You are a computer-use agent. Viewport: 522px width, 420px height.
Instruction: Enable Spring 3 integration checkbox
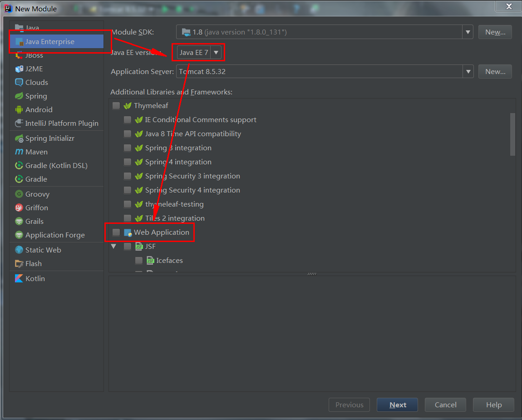click(128, 148)
